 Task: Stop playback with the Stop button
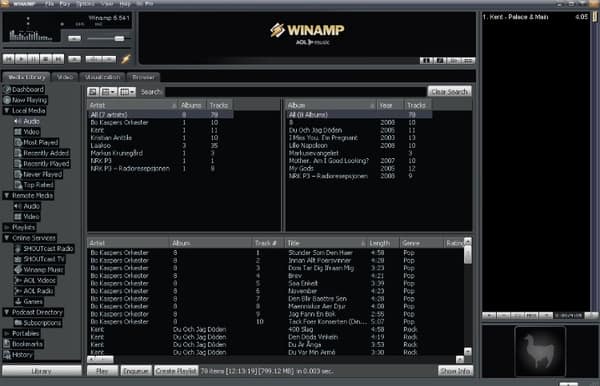(46, 59)
